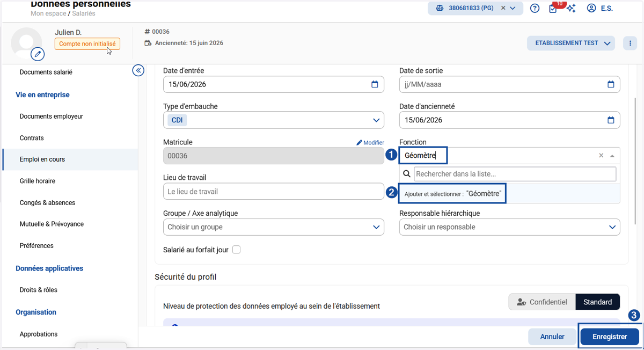Click the Enregistrer button
Viewport: 644px width, 350px height.
pyautogui.click(x=610, y=337)
